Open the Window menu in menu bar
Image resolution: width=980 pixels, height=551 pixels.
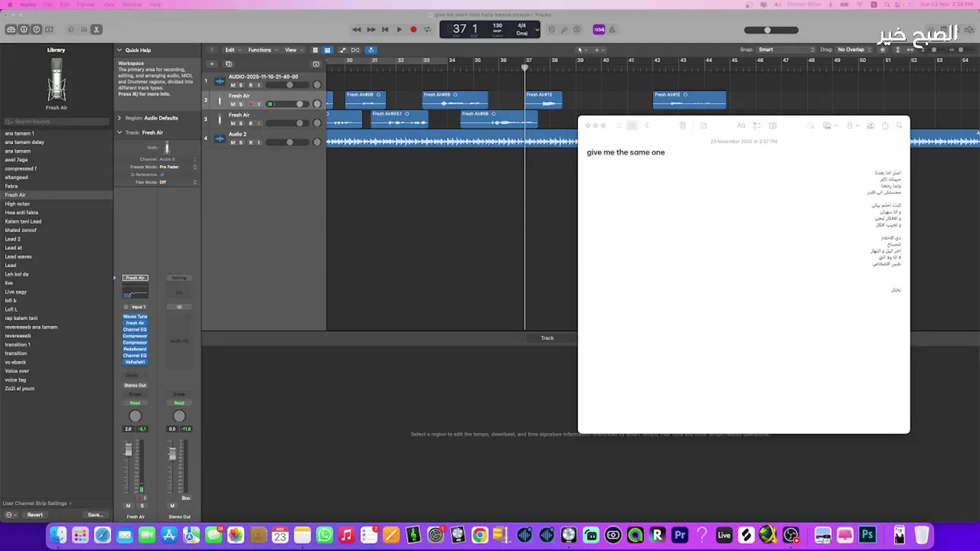pos(132,5)
